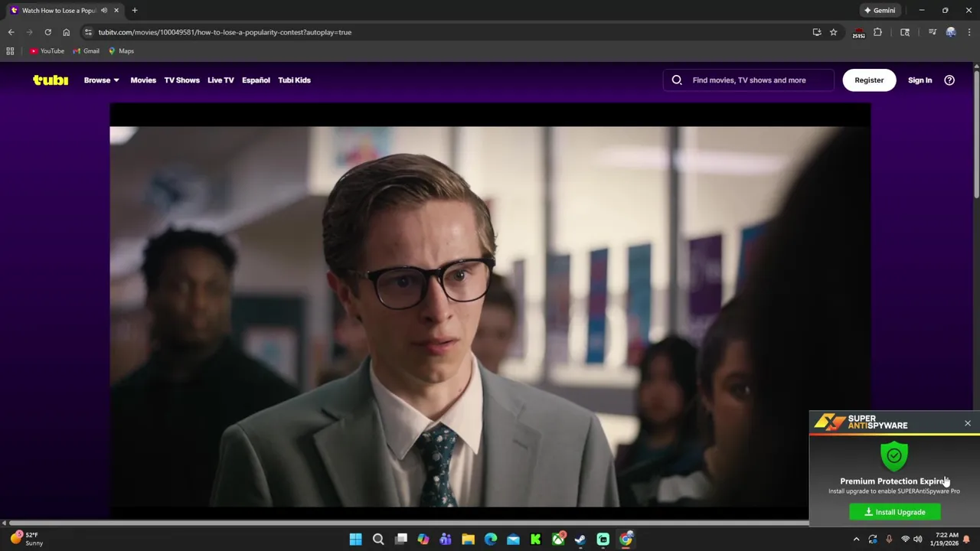The image size is (980, 551).
Task: Click the page horizontal scrollbar
Action: coord(409,523)
